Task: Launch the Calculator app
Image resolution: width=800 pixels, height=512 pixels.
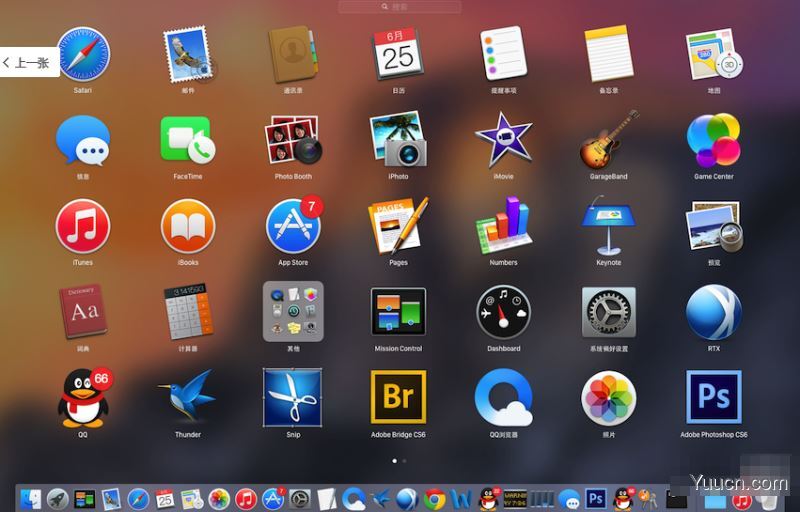Action: click(188, 312)
